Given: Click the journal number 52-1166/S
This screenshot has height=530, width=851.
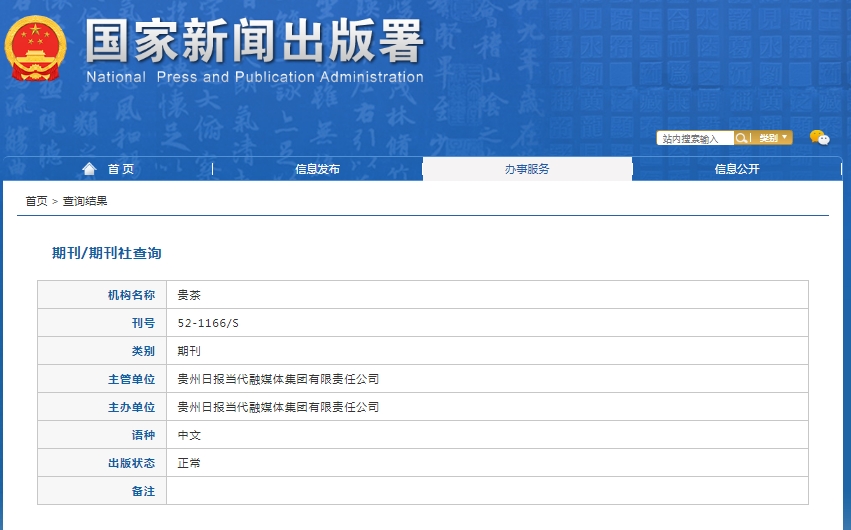Looking at the screenshot, I should coord(208,323).
